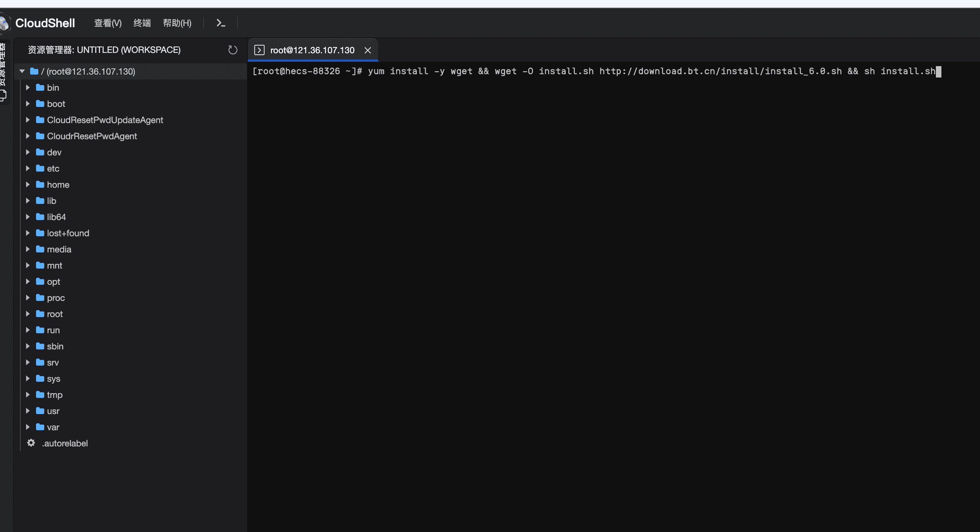Click the terminal icon on the root tab
Screen dimensions: 980x532
(259, 50)
